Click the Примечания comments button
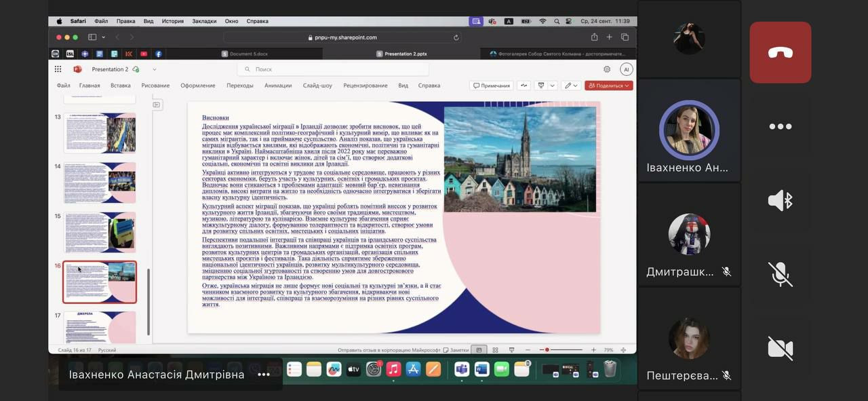This screenshot has width=868, height=401. (x=492, y=85)
